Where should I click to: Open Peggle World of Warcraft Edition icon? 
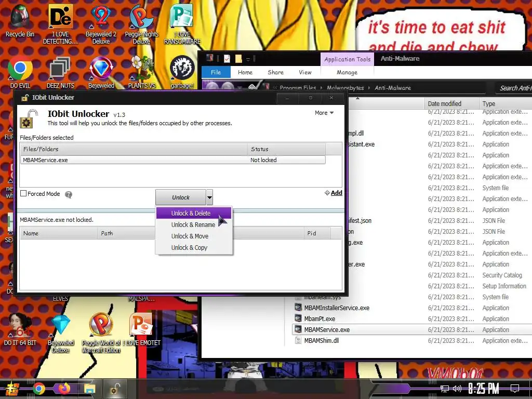[x=101, y=333]
